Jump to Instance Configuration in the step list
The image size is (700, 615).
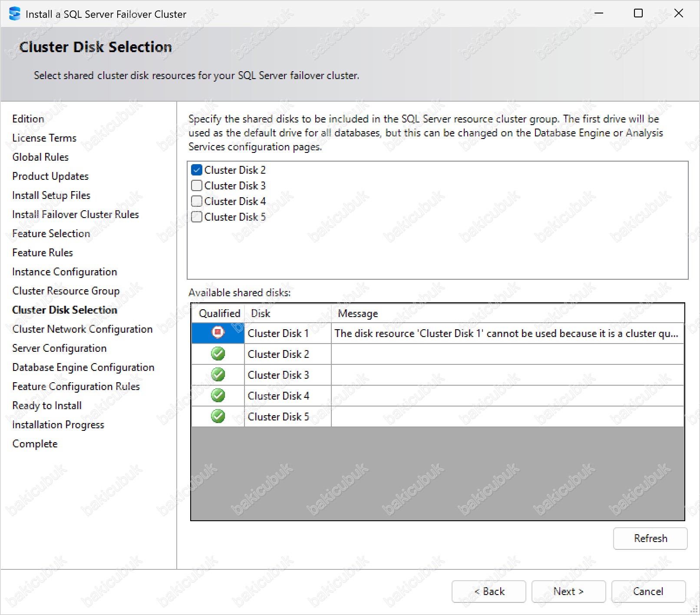(64, 271)
